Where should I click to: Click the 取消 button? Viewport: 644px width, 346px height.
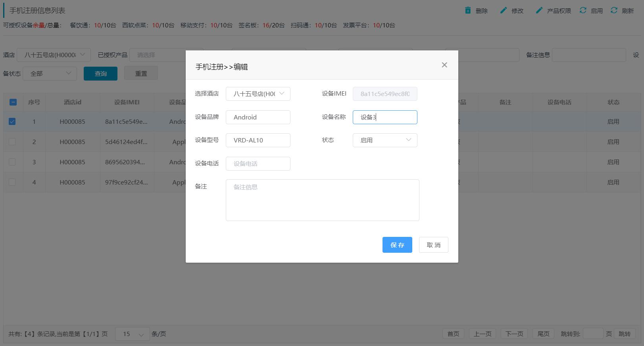tap(433, 245)
